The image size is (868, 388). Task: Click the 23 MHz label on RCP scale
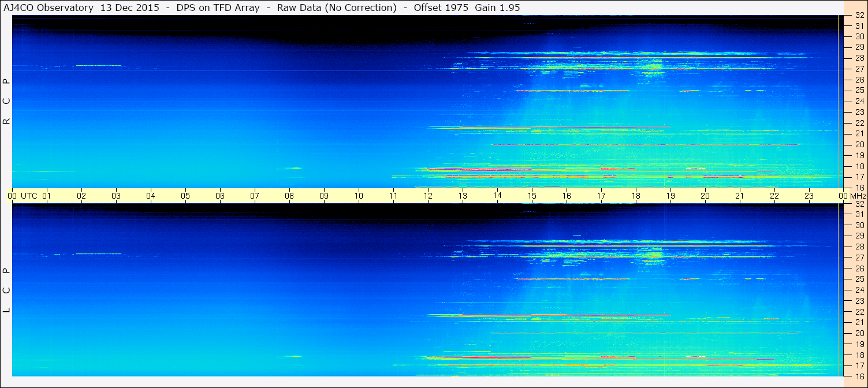(859, 112)
